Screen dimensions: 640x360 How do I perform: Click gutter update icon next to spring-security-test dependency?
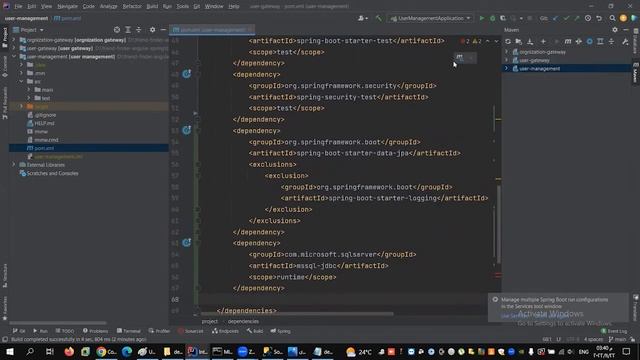tap(187, 74)
